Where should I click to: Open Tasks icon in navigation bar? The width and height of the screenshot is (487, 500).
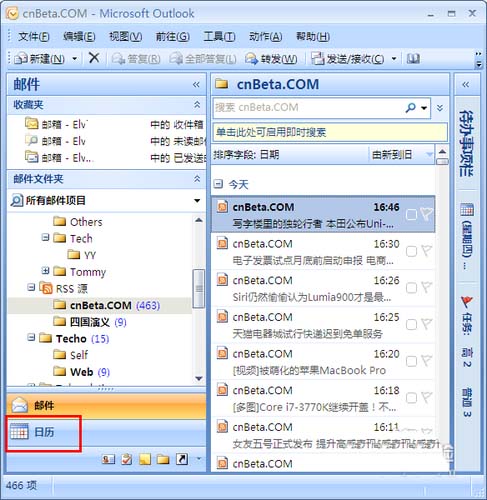point(127,460)
